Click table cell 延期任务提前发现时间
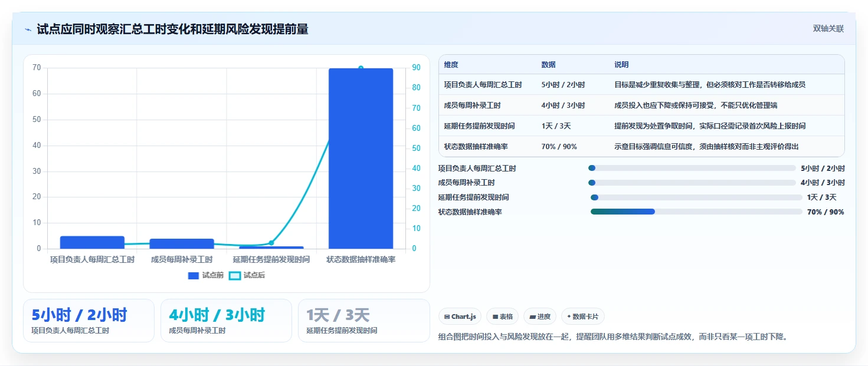Image resolution: width=868 pixels, height=366 pixels. (x=479, y=126)
